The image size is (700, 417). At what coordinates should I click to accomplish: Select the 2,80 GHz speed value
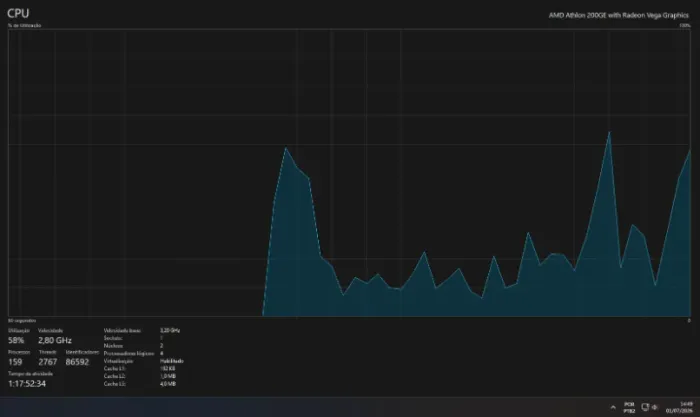[x=54, y=340]
